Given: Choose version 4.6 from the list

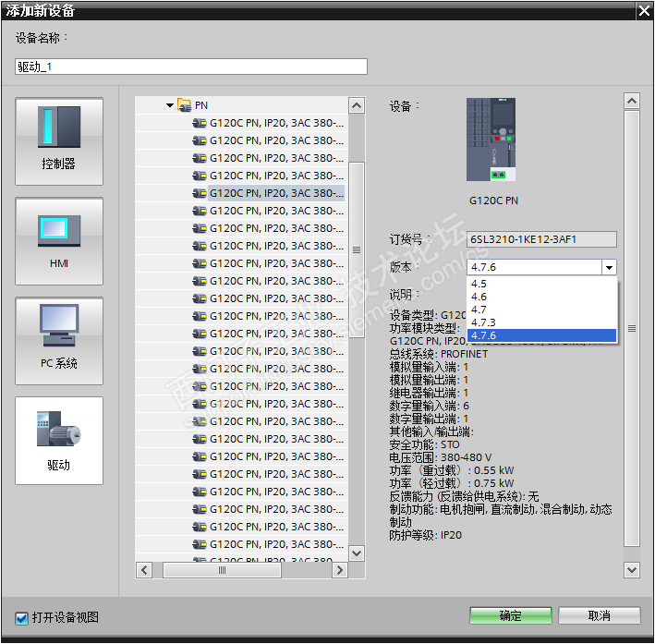Looking at the screenshot, I should (x=541, y=297).
